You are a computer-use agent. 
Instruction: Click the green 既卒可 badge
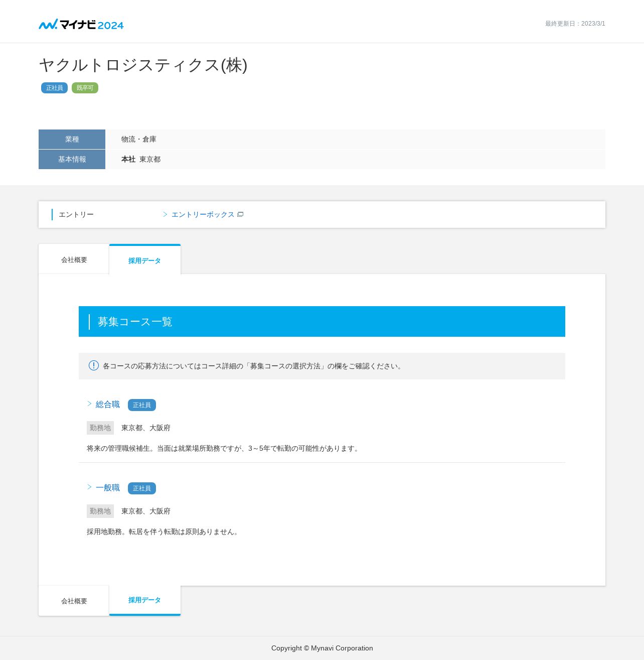[x=85, y=88]
